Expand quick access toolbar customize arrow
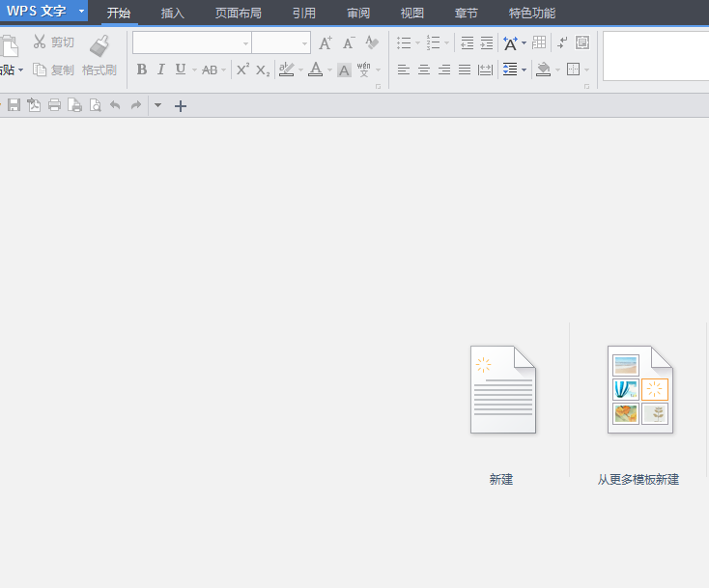This screenshot has height=588, width=709. point(157,105)
